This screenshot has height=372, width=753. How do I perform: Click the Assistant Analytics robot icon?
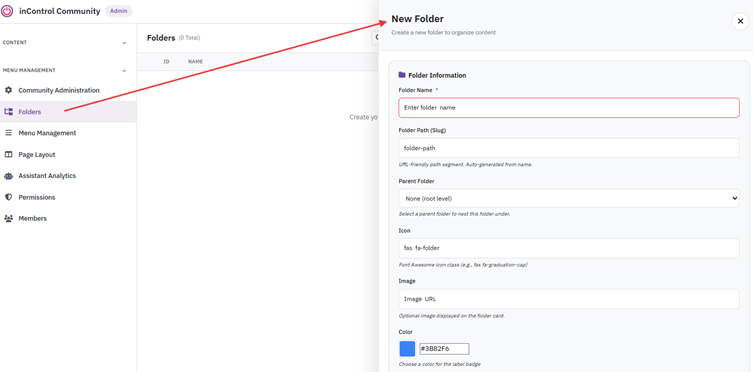click(x=8, y=176)
